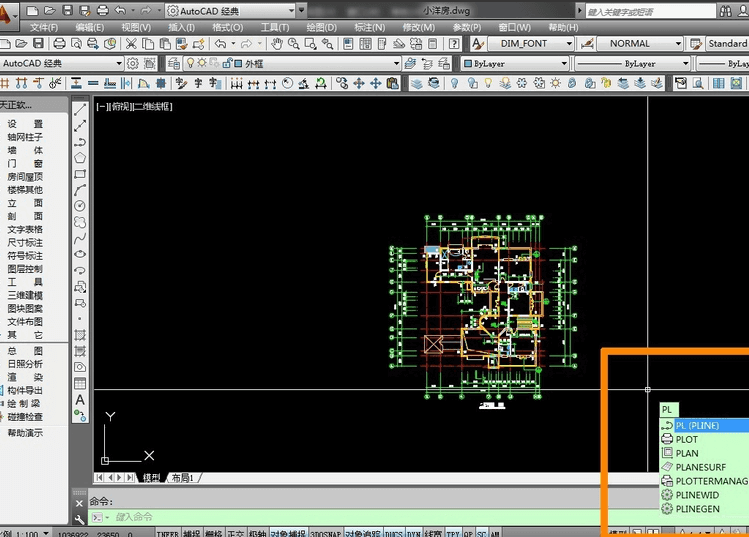Click viewport label 二维线框 visual style
Viewport: 749px width, 537px height.
[x=152, y=107]
